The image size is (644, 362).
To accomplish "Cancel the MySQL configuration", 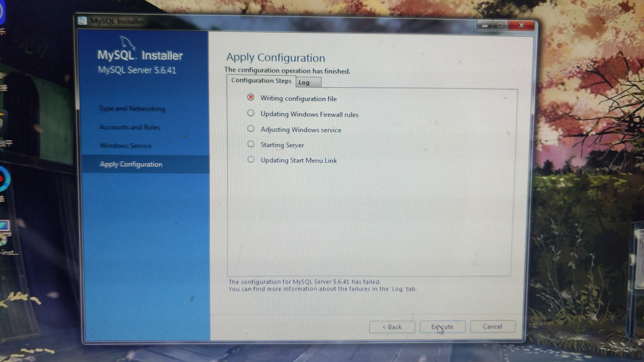I will point(492,326).
